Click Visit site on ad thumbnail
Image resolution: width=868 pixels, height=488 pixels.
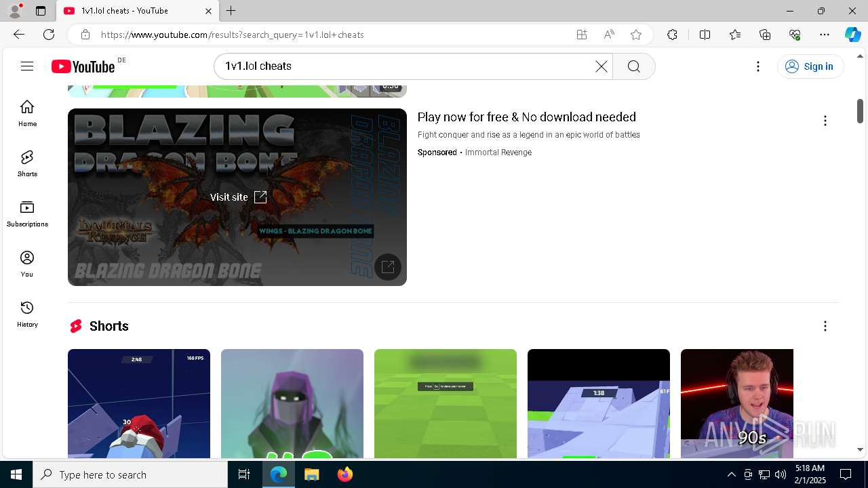click(238, 197)
